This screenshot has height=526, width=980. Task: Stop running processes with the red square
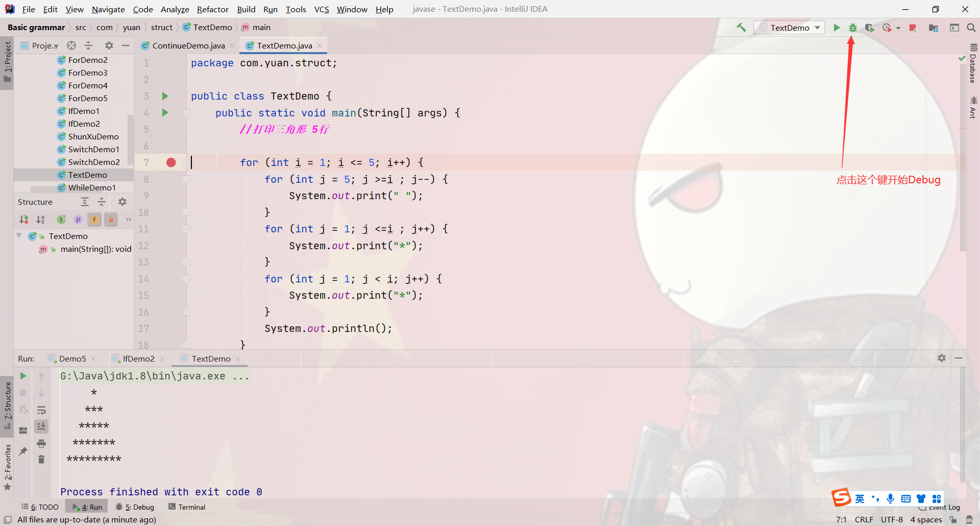pos(913,28)
